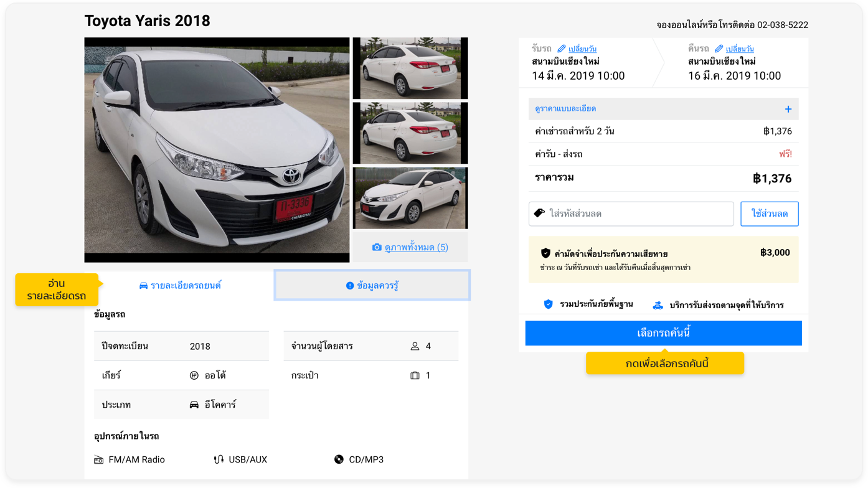
Task: Click return time 16 มี.ค. 2019 10:00
Action: point(734,76)
